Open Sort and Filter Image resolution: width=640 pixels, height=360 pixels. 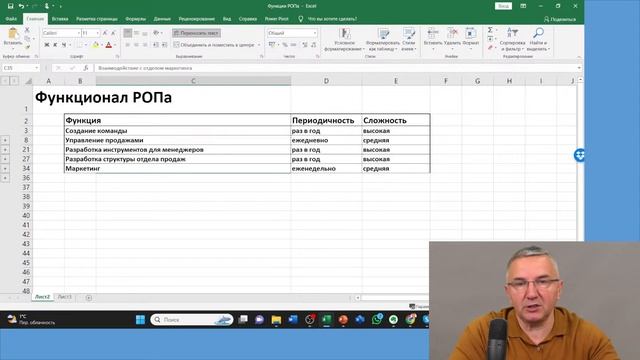512,40
